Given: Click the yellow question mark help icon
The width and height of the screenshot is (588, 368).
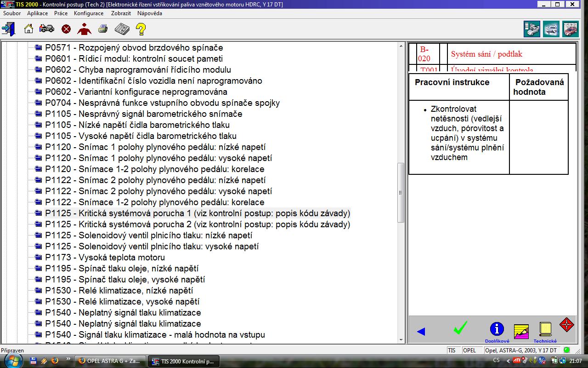Looking at the screenshot, I should 141,29.
